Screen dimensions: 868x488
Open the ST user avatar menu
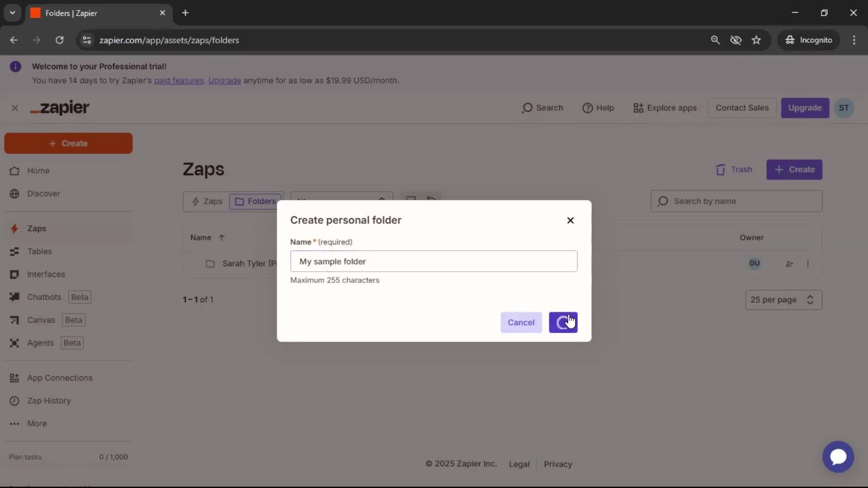tap(844, 108)
